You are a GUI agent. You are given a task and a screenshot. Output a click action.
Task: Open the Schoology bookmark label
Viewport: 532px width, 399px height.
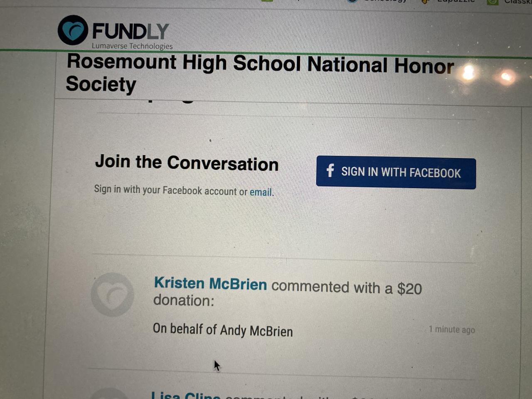tap(385, 2)
